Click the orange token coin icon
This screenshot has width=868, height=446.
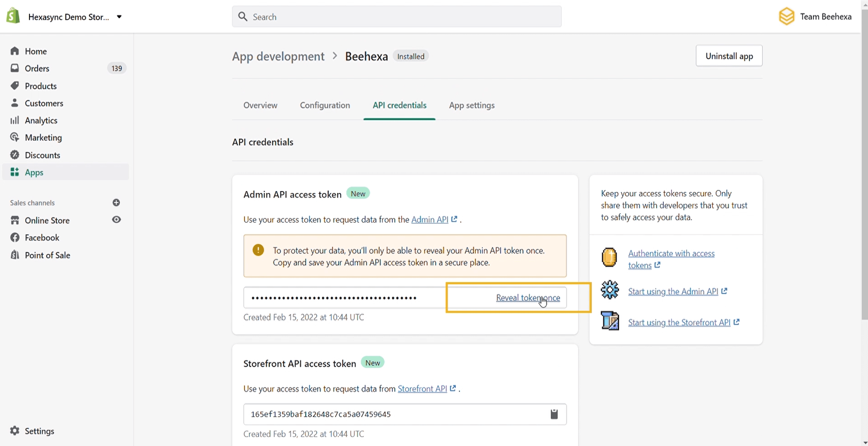(x=609, y=257)
